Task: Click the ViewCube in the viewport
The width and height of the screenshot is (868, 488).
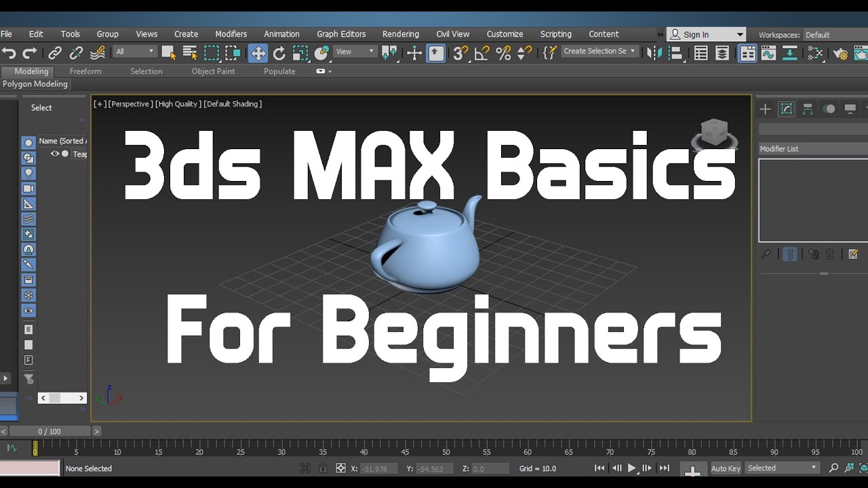Action: pyautogui.click(x=714, y=134)
